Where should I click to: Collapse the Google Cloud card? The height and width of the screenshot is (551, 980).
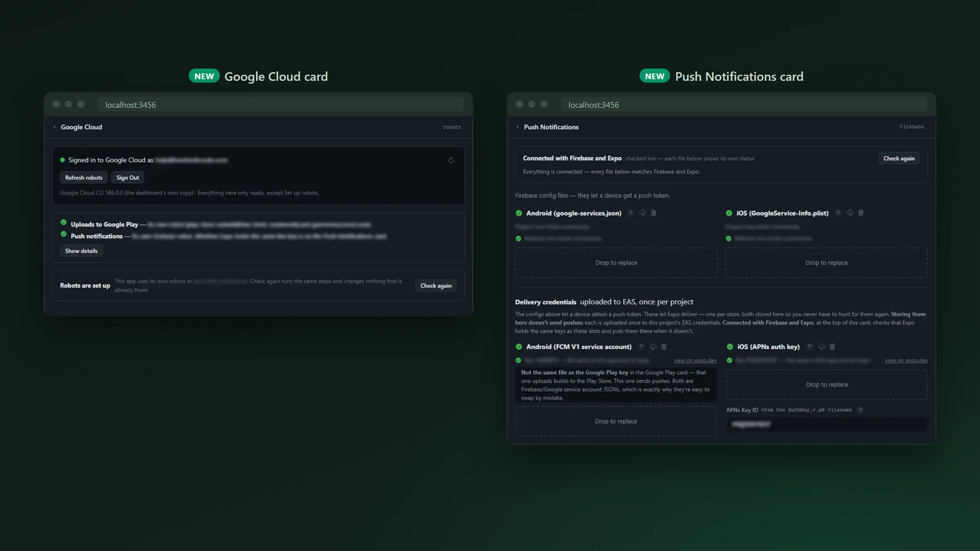coord(54,127)
